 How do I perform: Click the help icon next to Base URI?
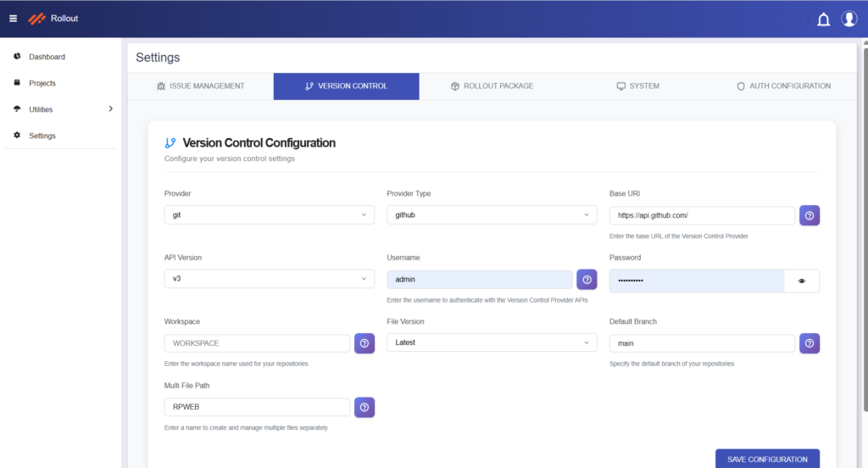pyautogui.click(x=810, y=215)
